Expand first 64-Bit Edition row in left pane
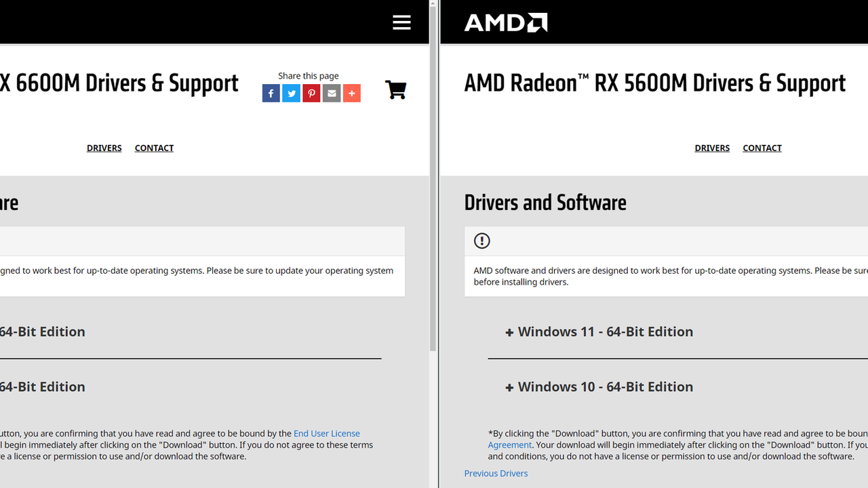Viewport: 868px width, 488px height. pos(42,331)
